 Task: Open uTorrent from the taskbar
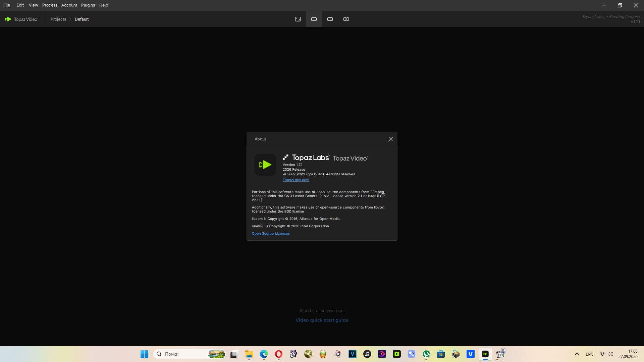426,354
